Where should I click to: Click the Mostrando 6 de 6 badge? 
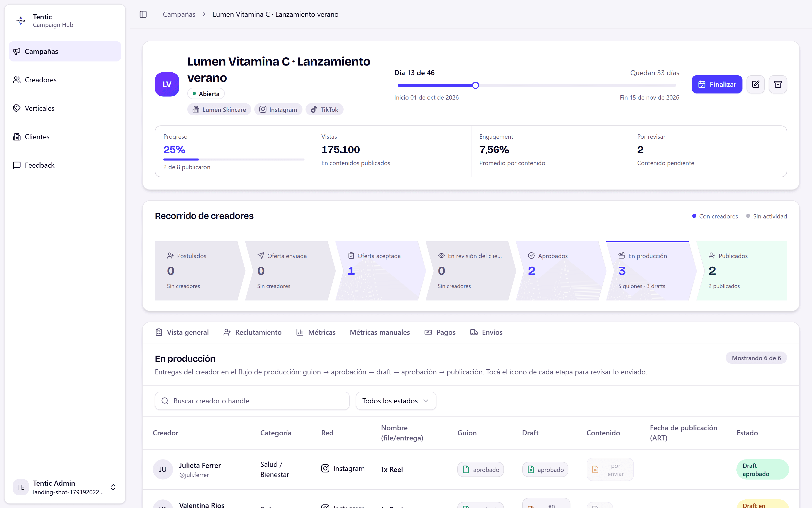pos(756,358)
